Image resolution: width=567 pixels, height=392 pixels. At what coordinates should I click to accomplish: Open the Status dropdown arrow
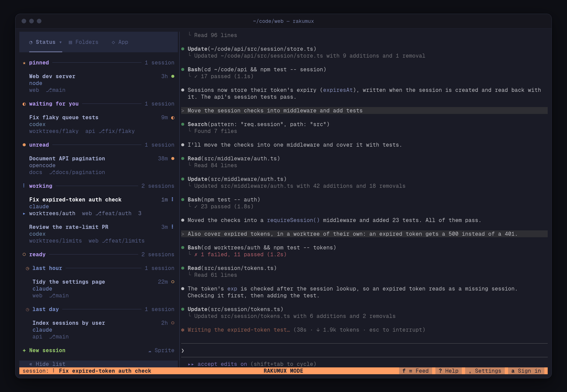click(60, 42)
